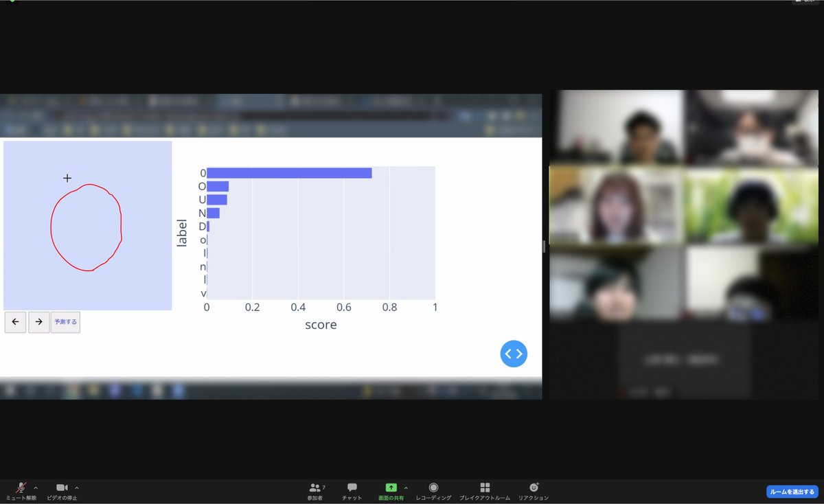This screenshot has height=504, width=824.
Task: Click the divider handle between share and gallery
Action: [544, 246]
